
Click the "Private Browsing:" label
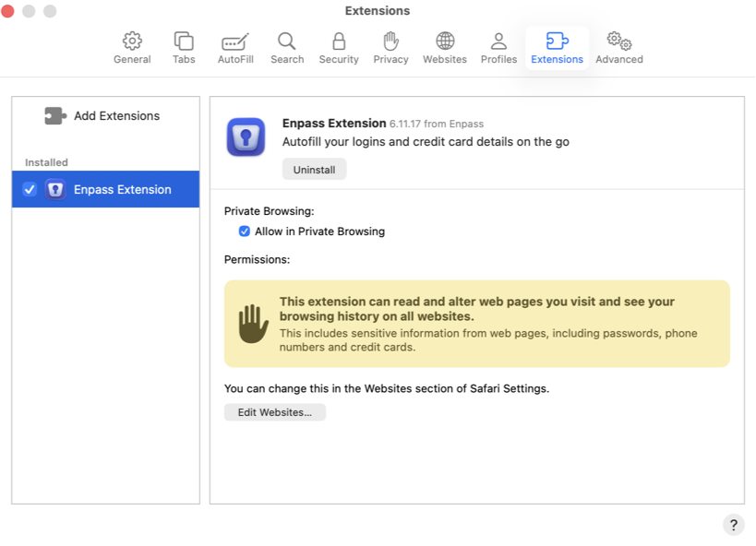[x=269, y=211]
